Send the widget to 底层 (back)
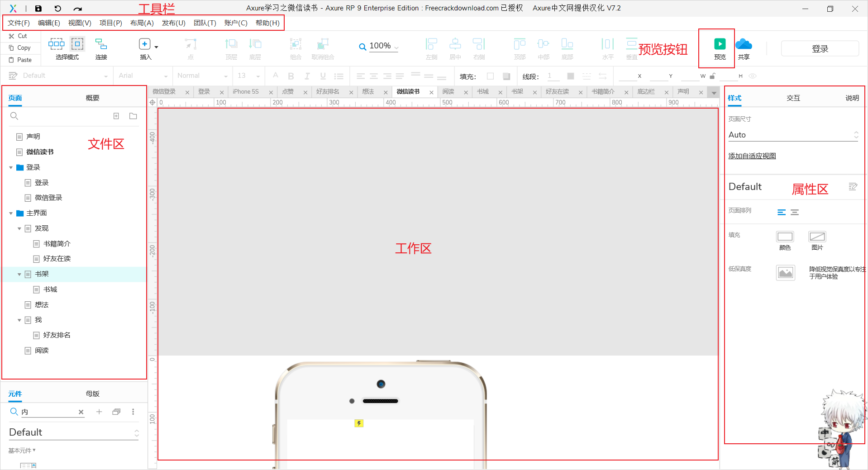Viewport: 868px width, 470px height. coord(255,49)
